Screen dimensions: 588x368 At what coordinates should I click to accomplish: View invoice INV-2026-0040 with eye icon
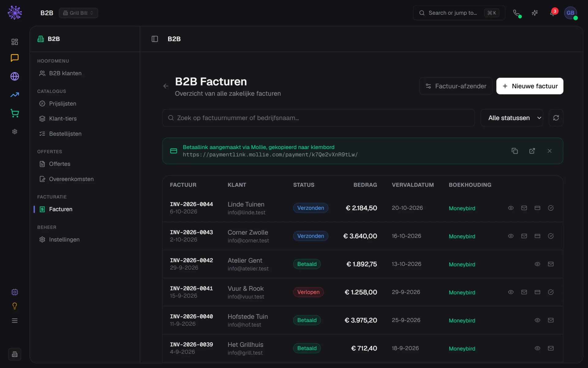tap(537, 320)
